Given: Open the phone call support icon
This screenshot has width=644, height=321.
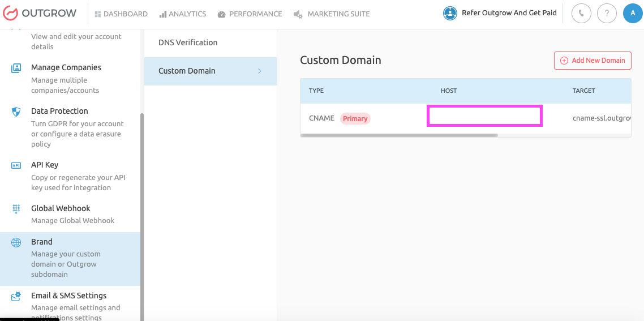Looking at the screenshot, I should 581,14.
